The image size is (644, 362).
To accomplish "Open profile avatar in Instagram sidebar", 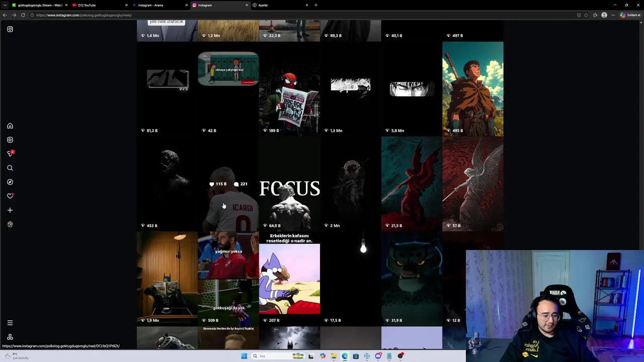I will click(x=10, y=224).
